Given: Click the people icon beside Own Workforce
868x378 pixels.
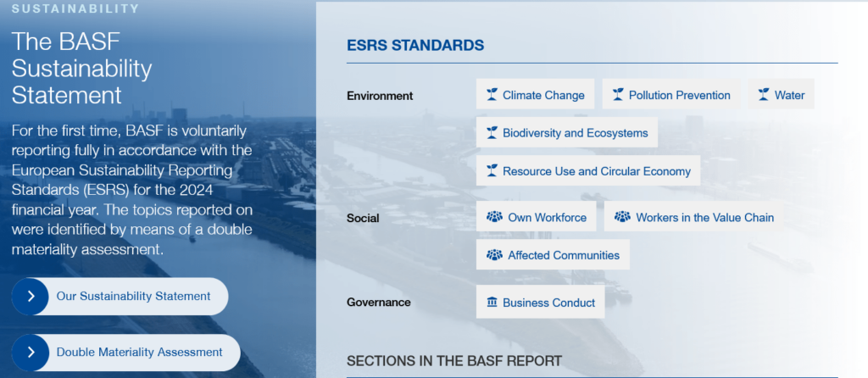Looking at the screenshot, I should tap(494, 217).
